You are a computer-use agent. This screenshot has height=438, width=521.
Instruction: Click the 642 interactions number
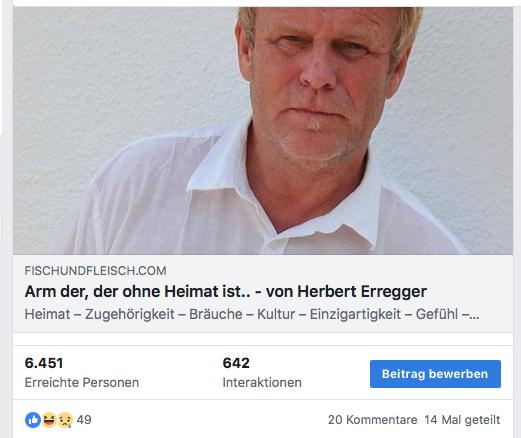[x=236, y=363]
